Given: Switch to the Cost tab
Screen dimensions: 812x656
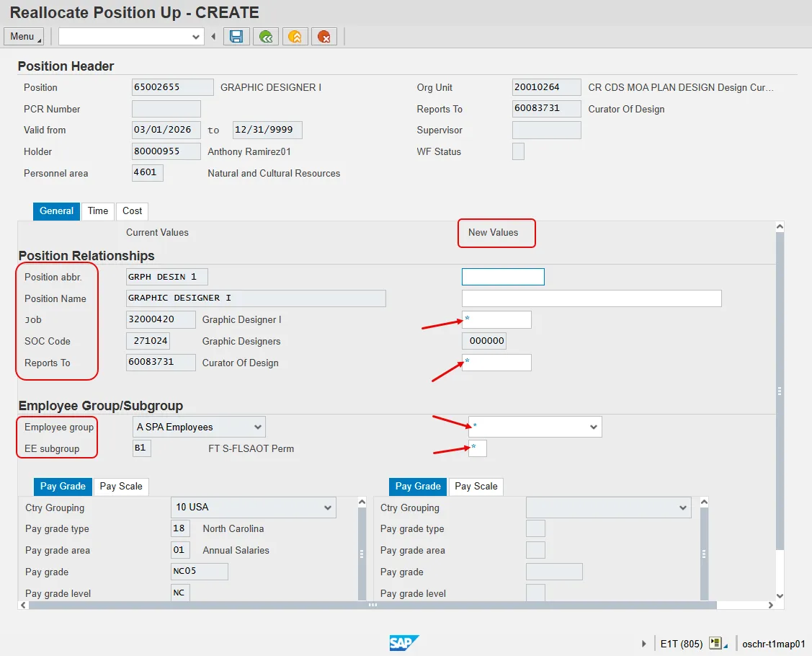Looking at the screenshot, I should click(132, 211).
